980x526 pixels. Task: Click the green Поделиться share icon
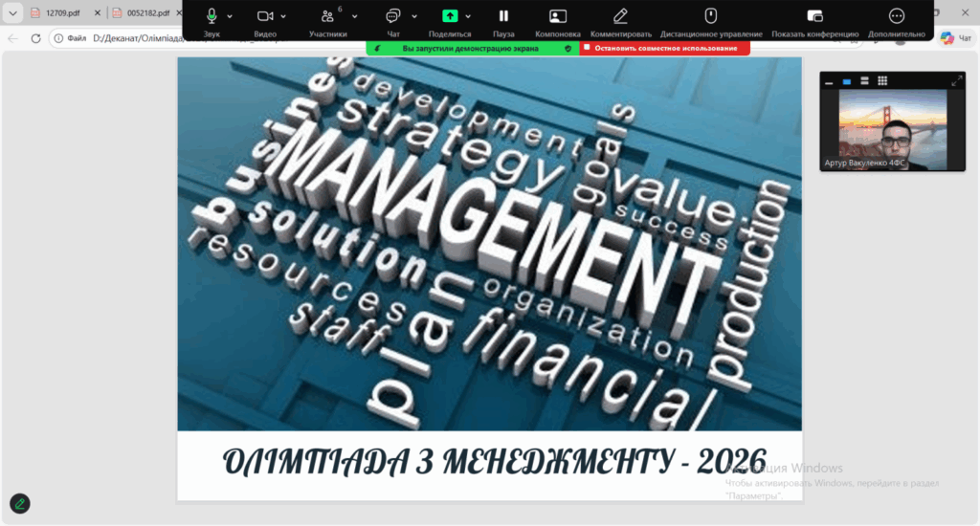450,16
